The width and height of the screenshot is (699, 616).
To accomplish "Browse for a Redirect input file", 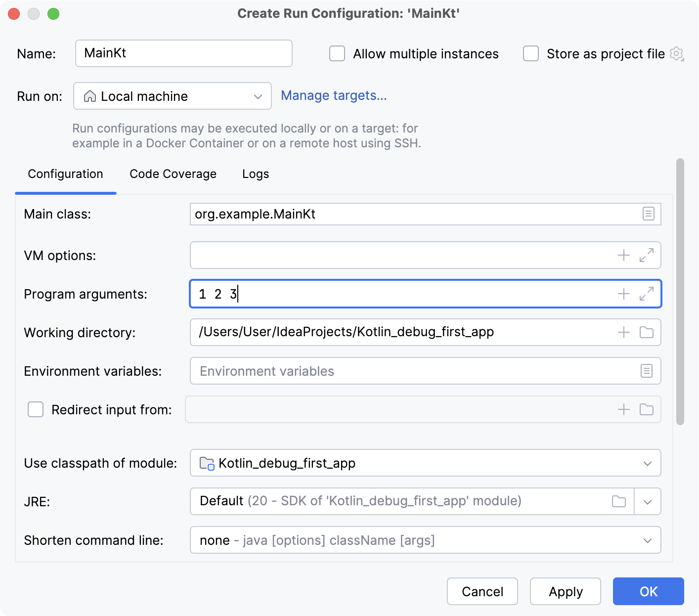I will click(x=646, y=409).
